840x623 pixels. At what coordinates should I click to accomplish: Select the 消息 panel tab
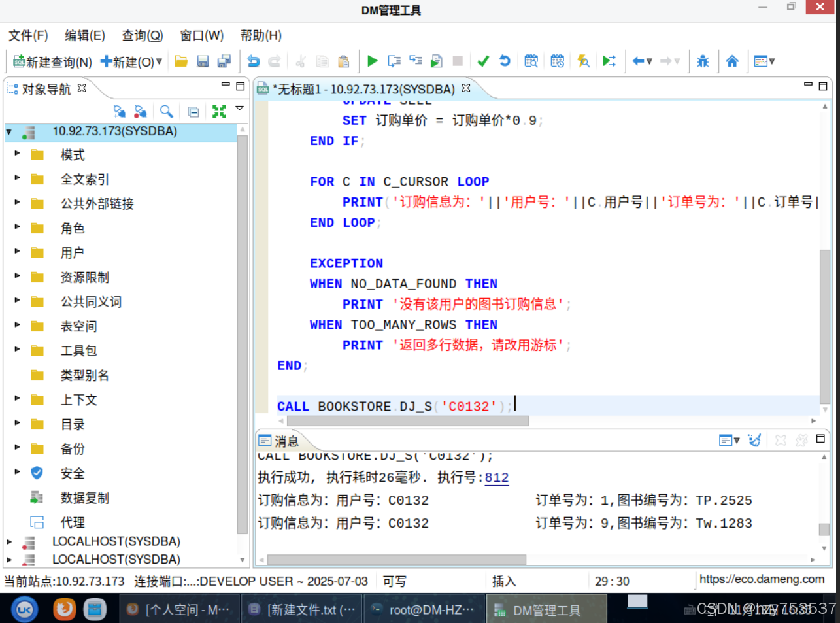pos(280,441)
